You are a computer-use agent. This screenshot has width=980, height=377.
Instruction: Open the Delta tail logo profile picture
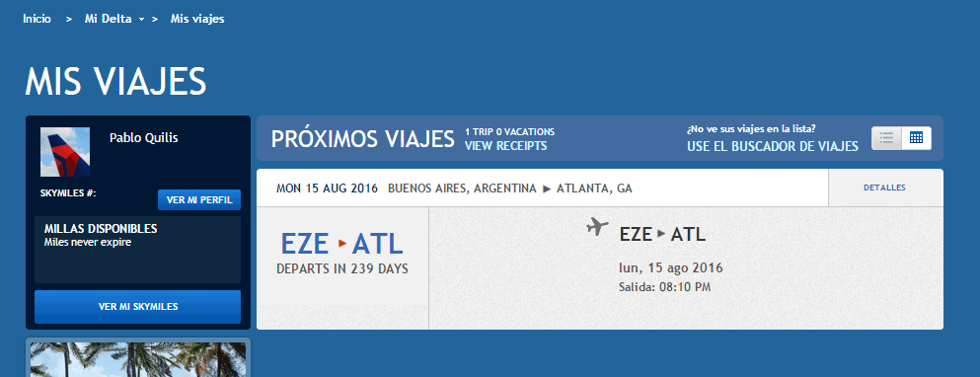65,152
